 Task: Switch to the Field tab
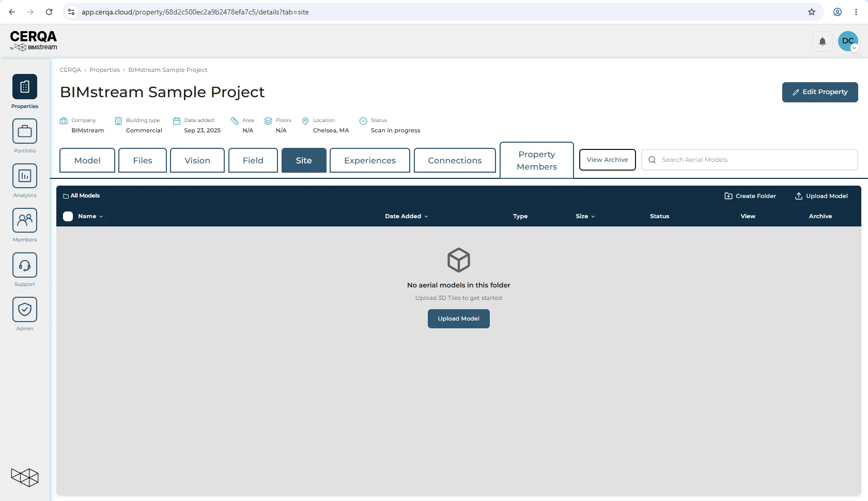point(253,160)
